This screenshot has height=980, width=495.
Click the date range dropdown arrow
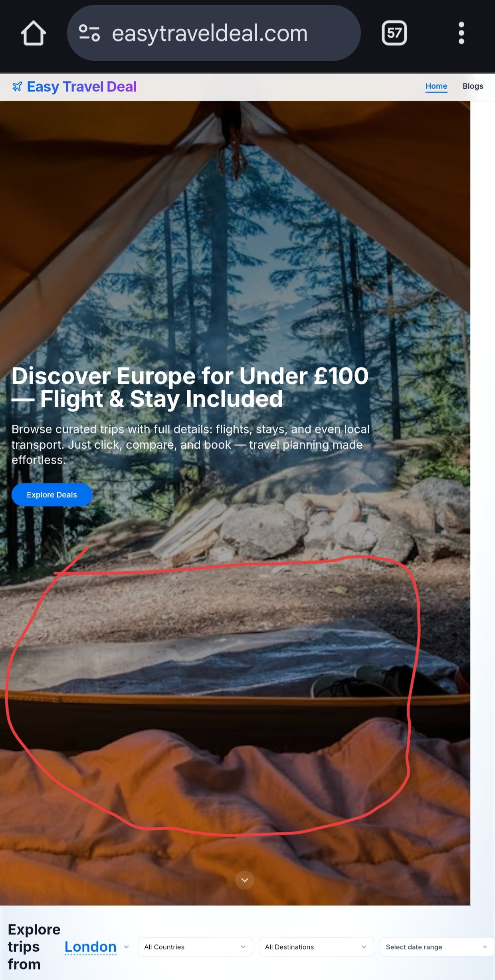coord(485,947)
